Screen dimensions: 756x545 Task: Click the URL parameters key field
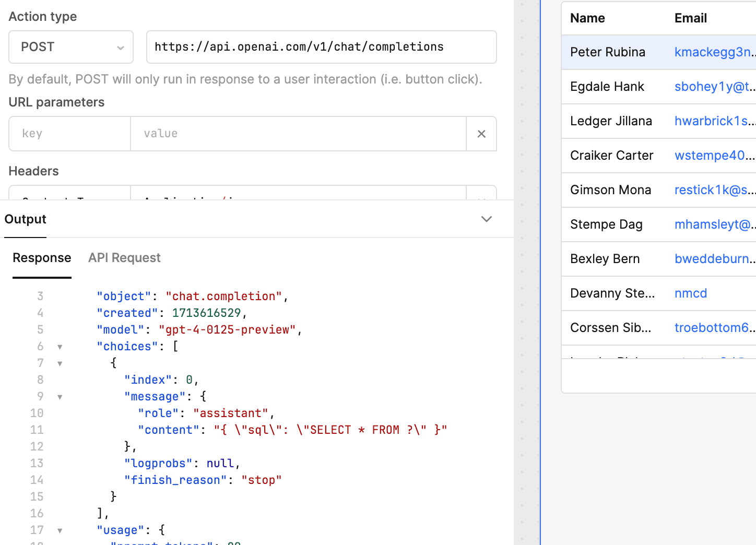[69, 134]
